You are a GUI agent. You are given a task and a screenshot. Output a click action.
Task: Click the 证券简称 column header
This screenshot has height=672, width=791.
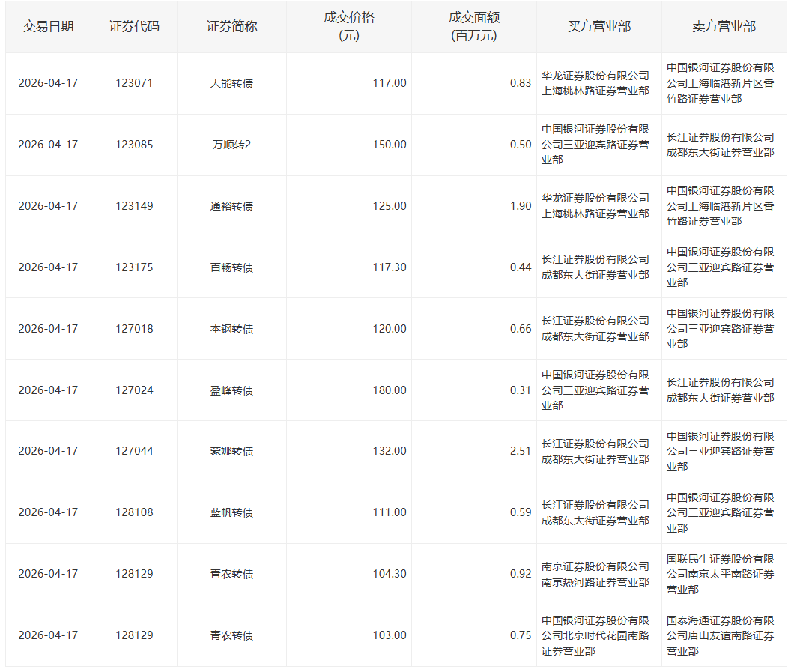[231, 26]
